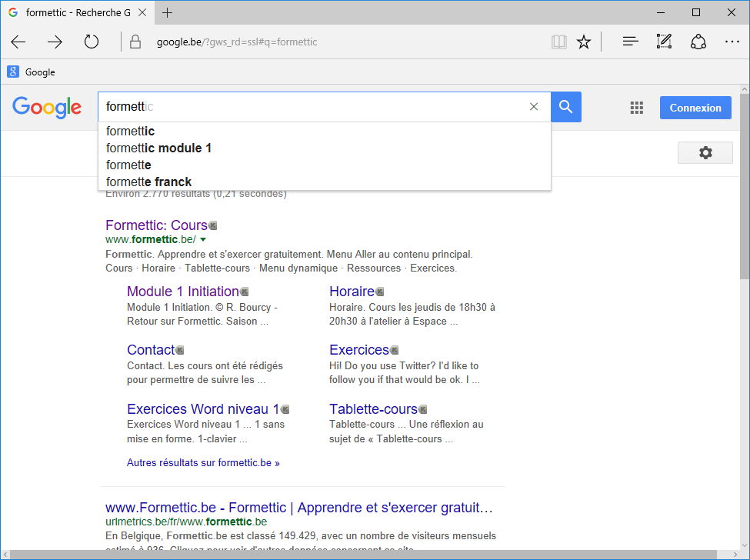
Task: Open search settings from the gear icon
Action: 705,152
